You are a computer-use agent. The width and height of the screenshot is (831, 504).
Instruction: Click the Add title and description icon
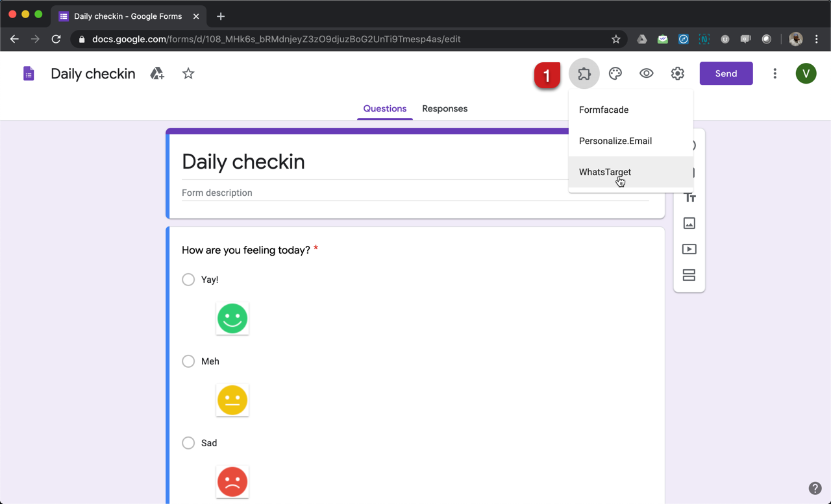[689, 197]
